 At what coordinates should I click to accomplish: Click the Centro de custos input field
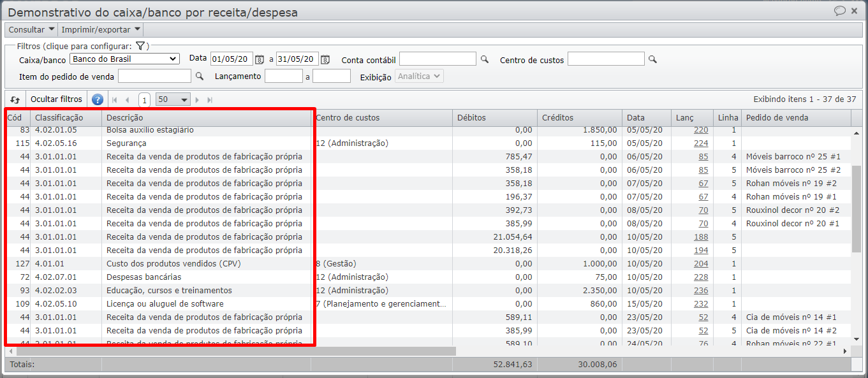point(606,59)
